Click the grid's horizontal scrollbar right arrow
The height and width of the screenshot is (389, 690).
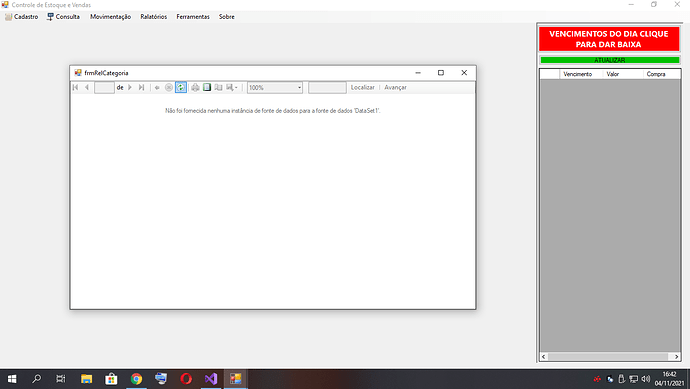click(x=676, y=356)
